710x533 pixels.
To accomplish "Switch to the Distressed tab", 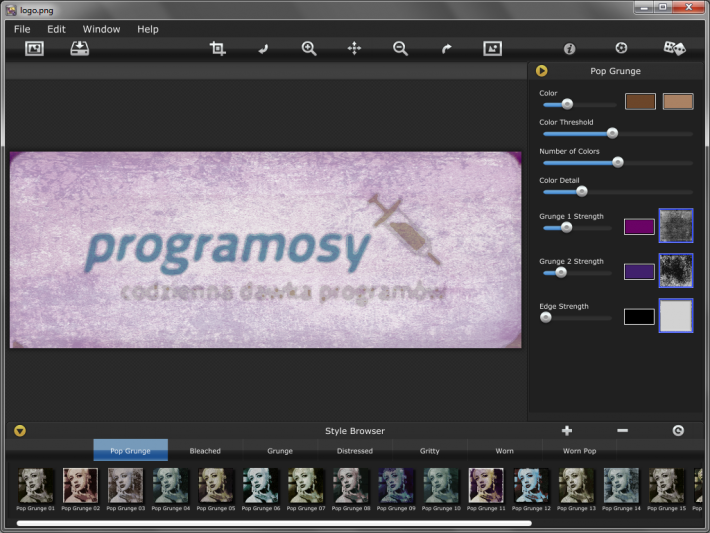I will tap(355, 451).
